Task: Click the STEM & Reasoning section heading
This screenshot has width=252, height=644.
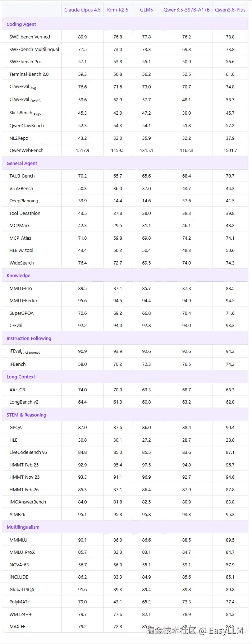Action: [26, 415]
